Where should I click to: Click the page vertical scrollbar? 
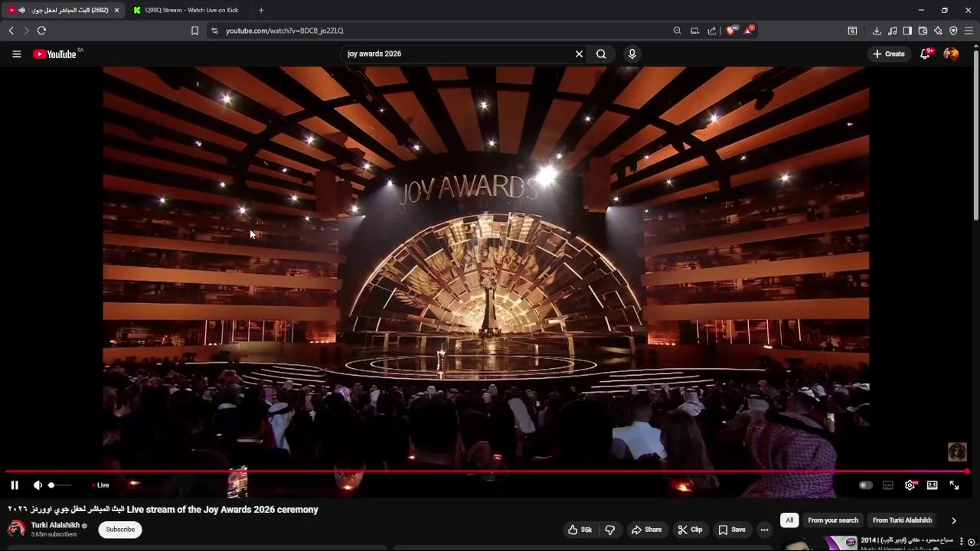975,134
